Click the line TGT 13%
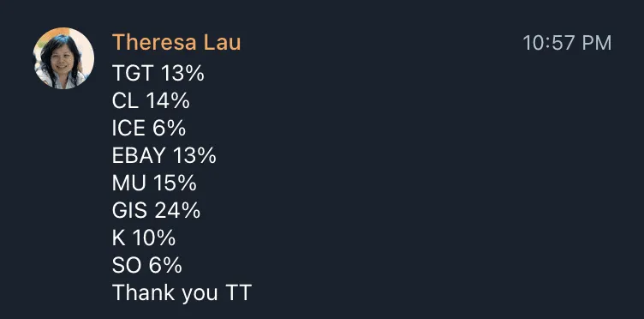This screenshot has height=319, width=644. coord(158,74)
